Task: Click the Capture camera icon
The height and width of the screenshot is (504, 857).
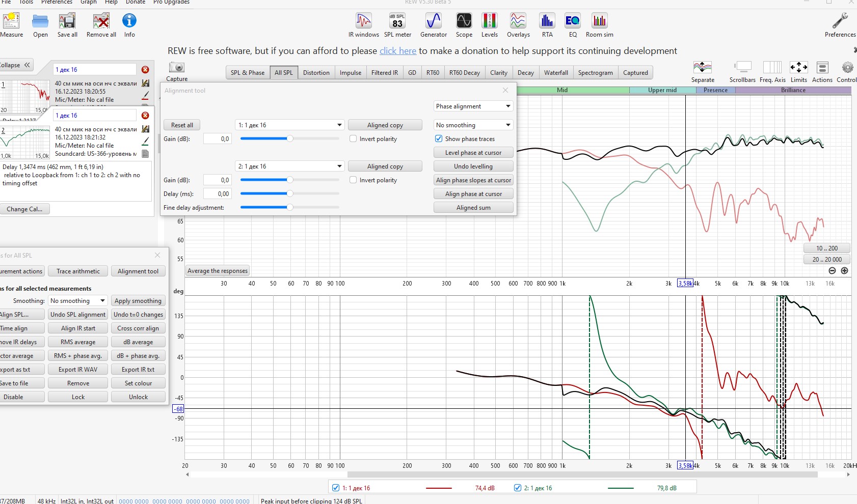Action: pos(176,67)
